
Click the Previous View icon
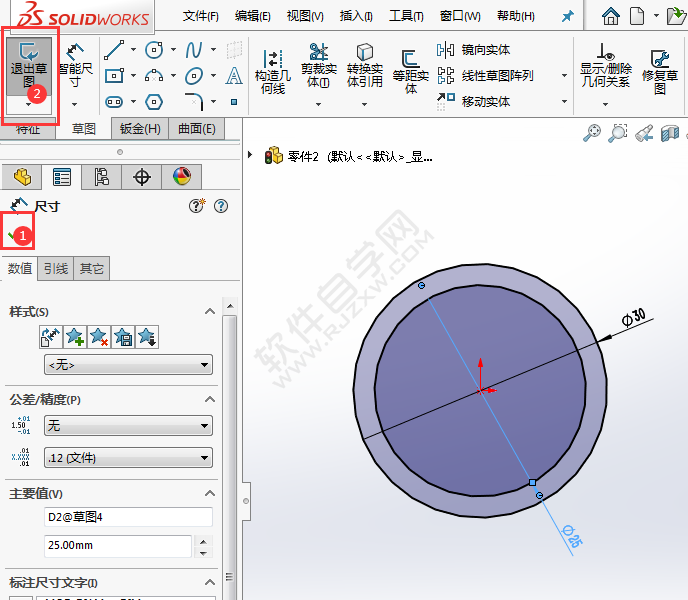644,133
